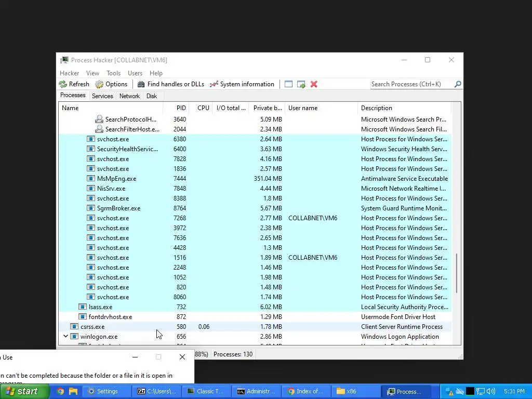Screen dimensions: 532x399
Task: Click the MsMpEng.exe process icon
Action: [90, 179]
